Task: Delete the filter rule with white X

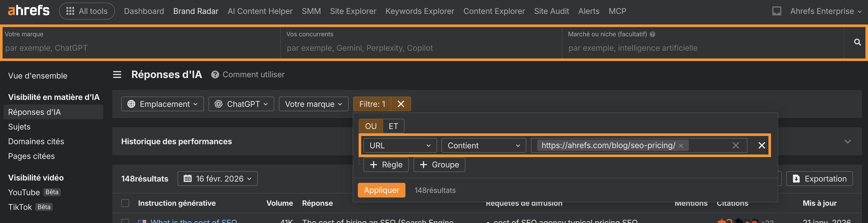Action: click(x=761, y=145)
